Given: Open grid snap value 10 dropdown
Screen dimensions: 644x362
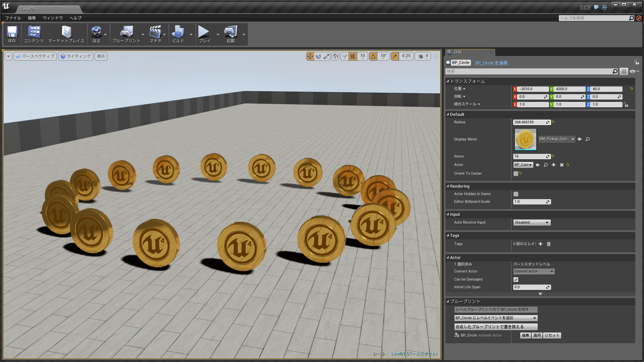Looking at the screenshot, I should click(x=362, y=56).
